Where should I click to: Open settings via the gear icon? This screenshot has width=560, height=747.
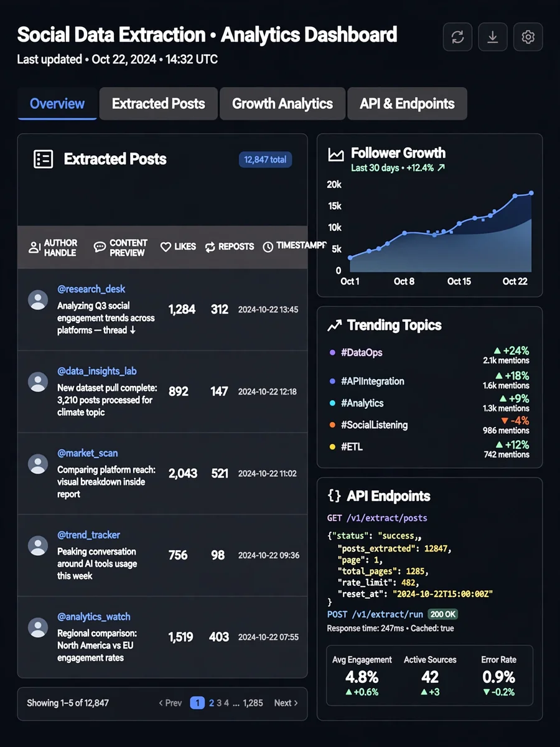point(528,37)
